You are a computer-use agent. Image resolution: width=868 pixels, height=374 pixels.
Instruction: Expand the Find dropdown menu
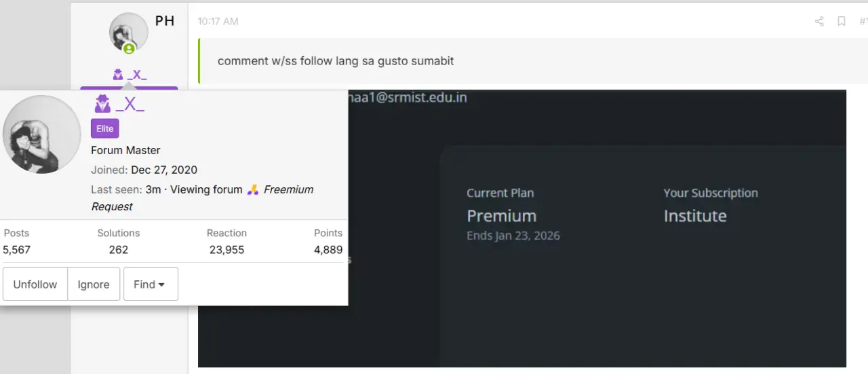pos(151,284)
